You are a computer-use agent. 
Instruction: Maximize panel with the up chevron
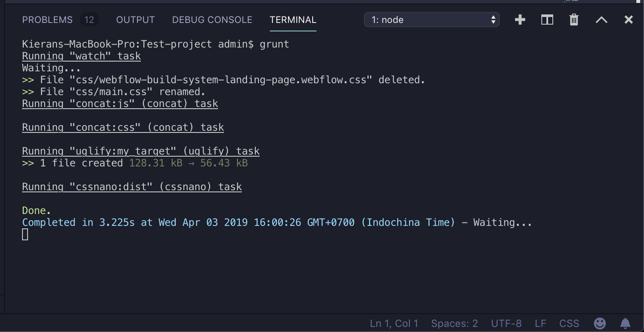602,20
